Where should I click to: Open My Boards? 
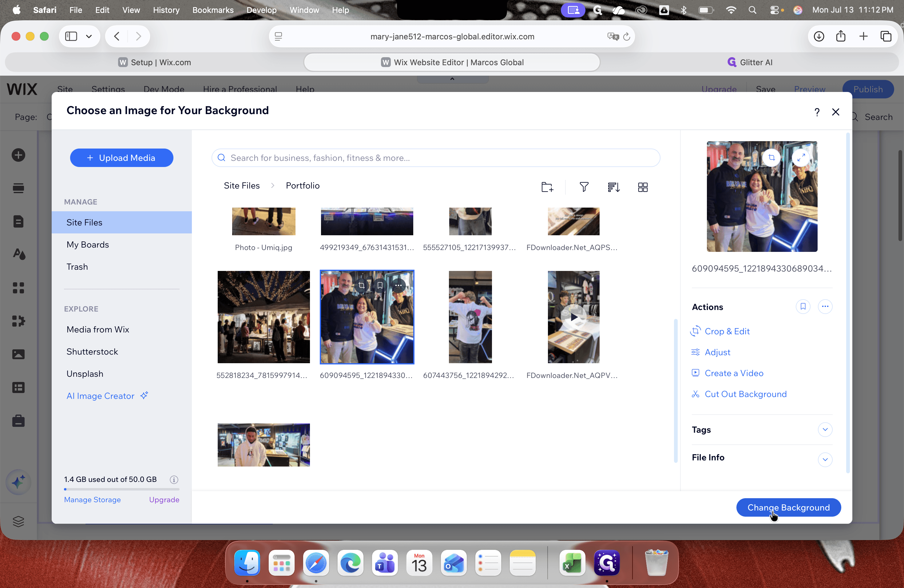coord(88,244)
